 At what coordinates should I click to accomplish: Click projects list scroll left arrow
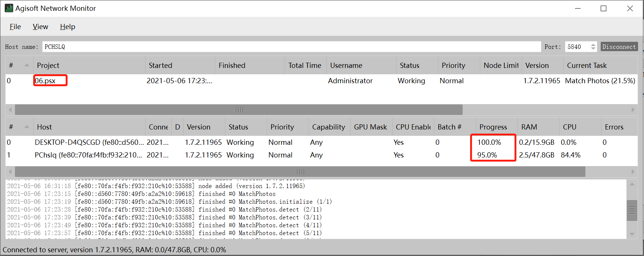10,110
